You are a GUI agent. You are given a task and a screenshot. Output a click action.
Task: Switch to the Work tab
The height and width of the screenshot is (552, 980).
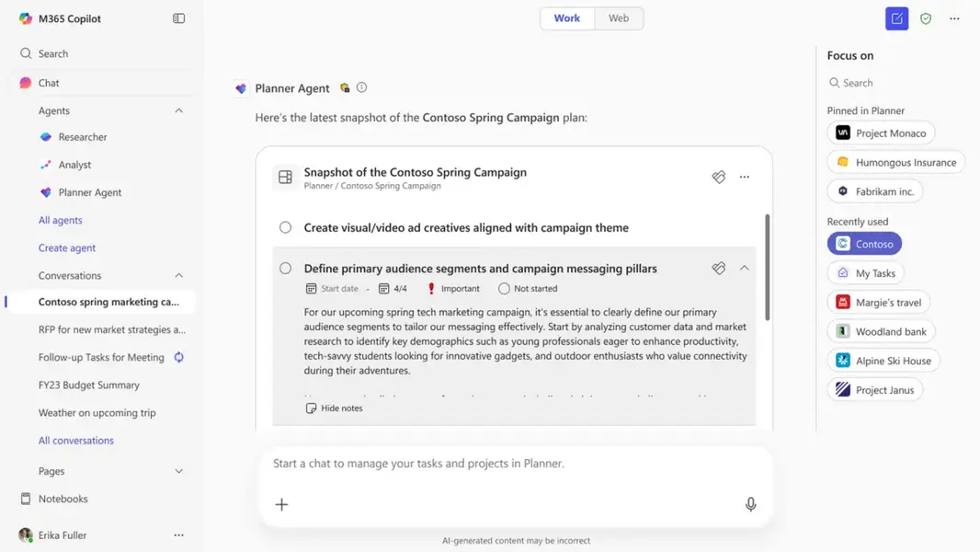(x=567, y=18)
